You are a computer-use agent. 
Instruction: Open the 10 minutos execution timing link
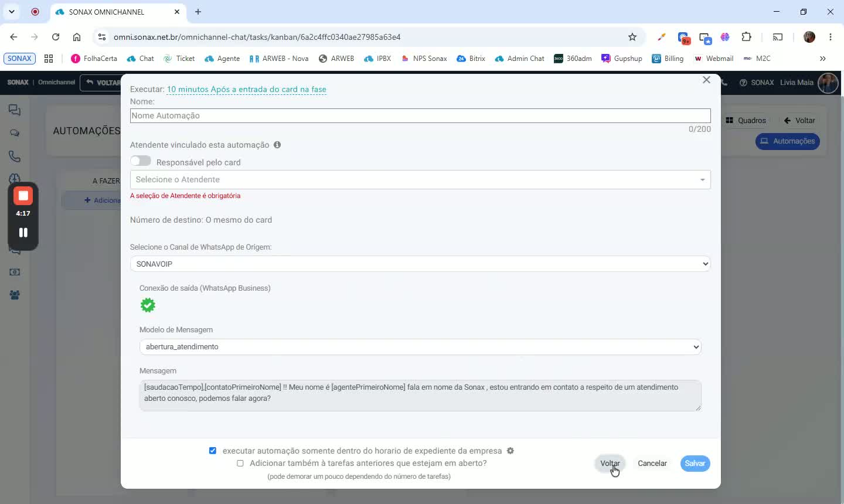coord(247,89)
